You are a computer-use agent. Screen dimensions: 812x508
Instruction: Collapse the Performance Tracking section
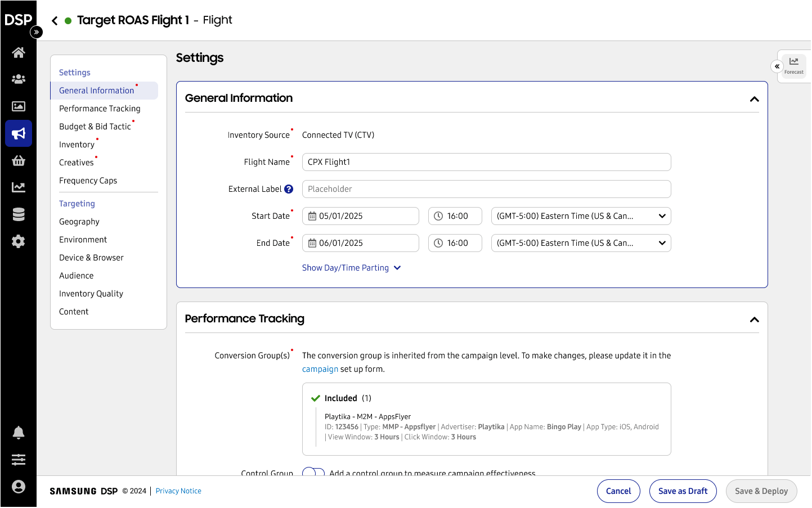[x=754, y=320]
